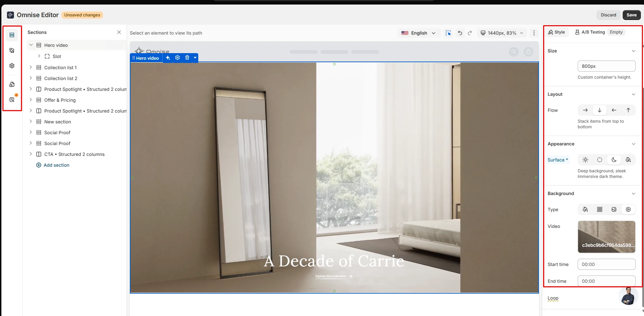Undo the last change

(460, 33)
